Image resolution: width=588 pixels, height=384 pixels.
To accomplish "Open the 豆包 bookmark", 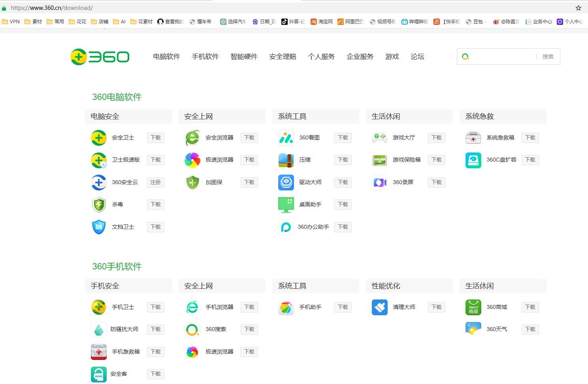I will tap(475, 22).
